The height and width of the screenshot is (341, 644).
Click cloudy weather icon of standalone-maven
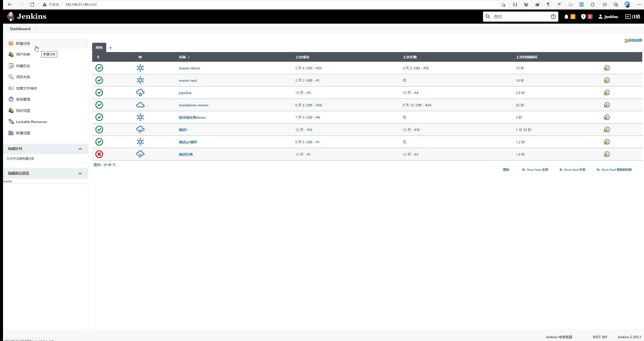coord(140,105)
